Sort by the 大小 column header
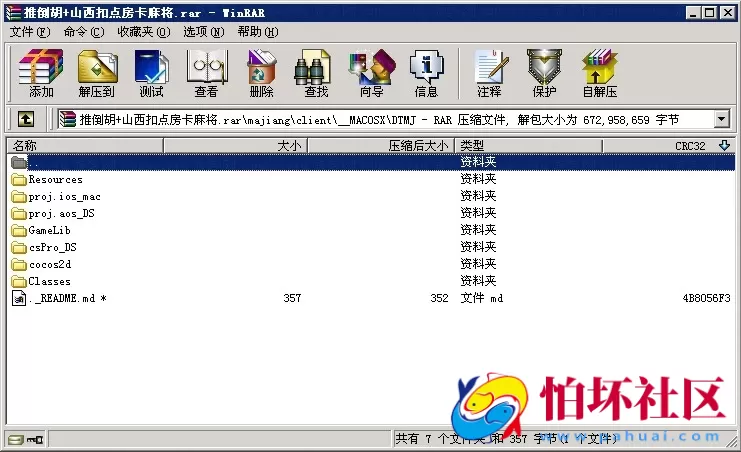The height and width of the screenshot is (452, 741). tap(235, 146)
